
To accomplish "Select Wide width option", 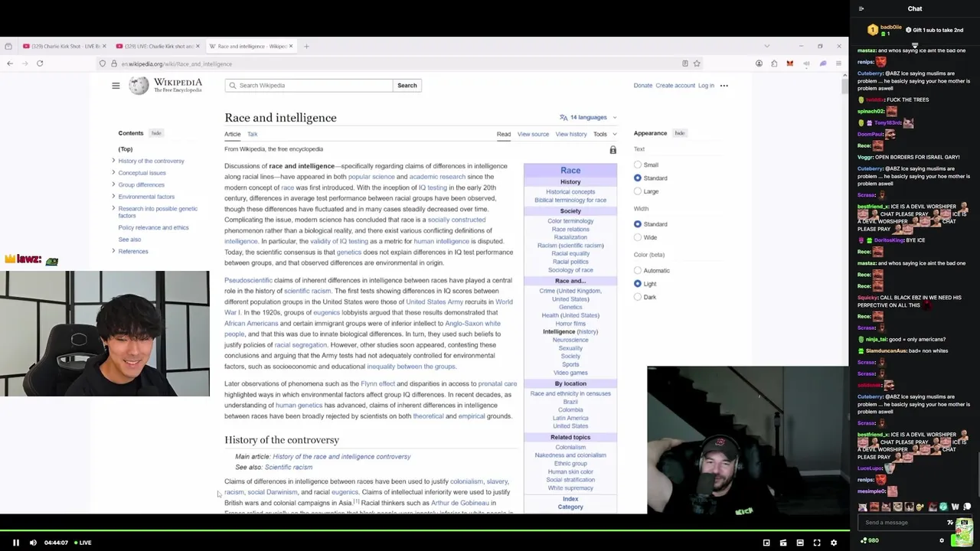I will tap(638, 237).
